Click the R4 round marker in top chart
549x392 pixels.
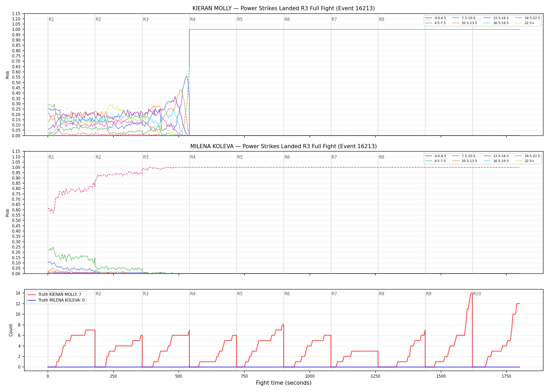pos(193,19)
